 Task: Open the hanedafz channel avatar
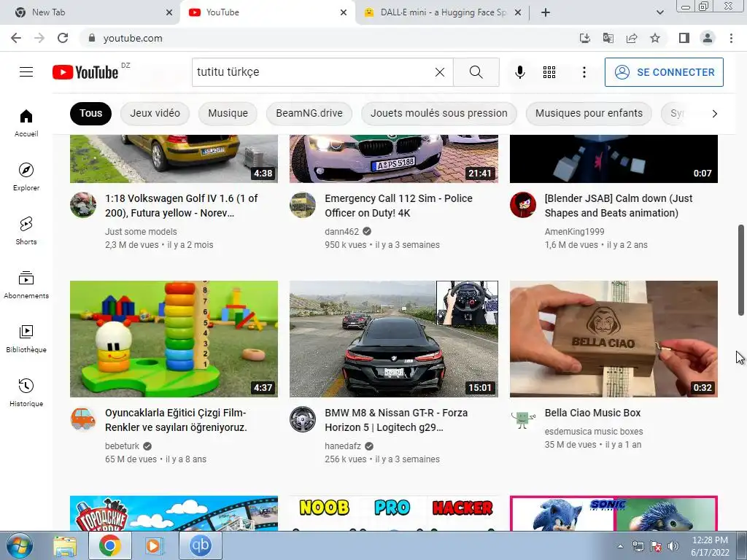[303, 419]
